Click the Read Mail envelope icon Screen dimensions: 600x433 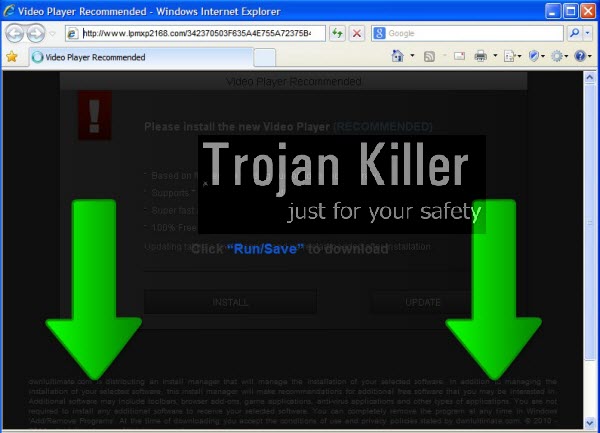tap(459, 57)
